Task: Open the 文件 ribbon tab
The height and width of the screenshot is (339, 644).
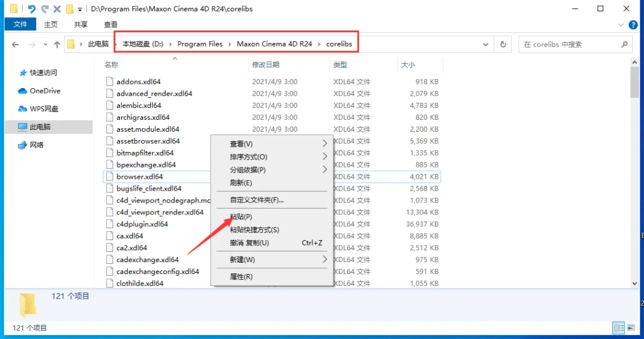Action: tap(20, 24)
